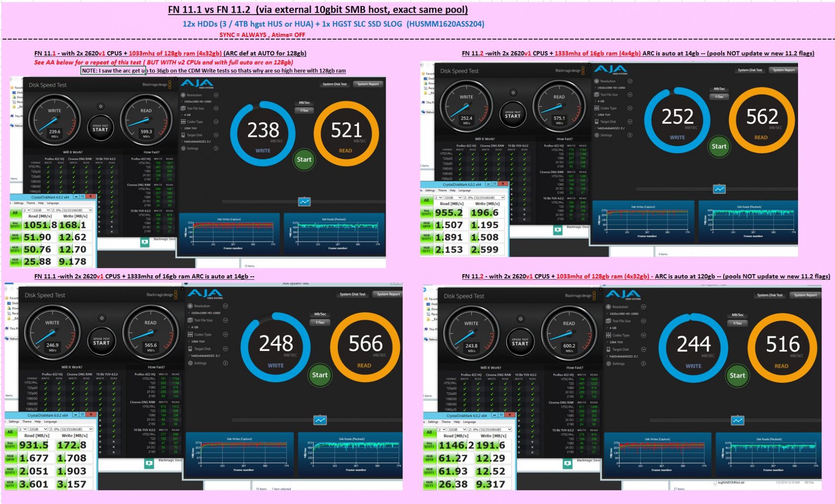Screen dimensions: 835x504
Task: Click Codec Type icon in AJA 248 write window
Action: coord(190,335)
